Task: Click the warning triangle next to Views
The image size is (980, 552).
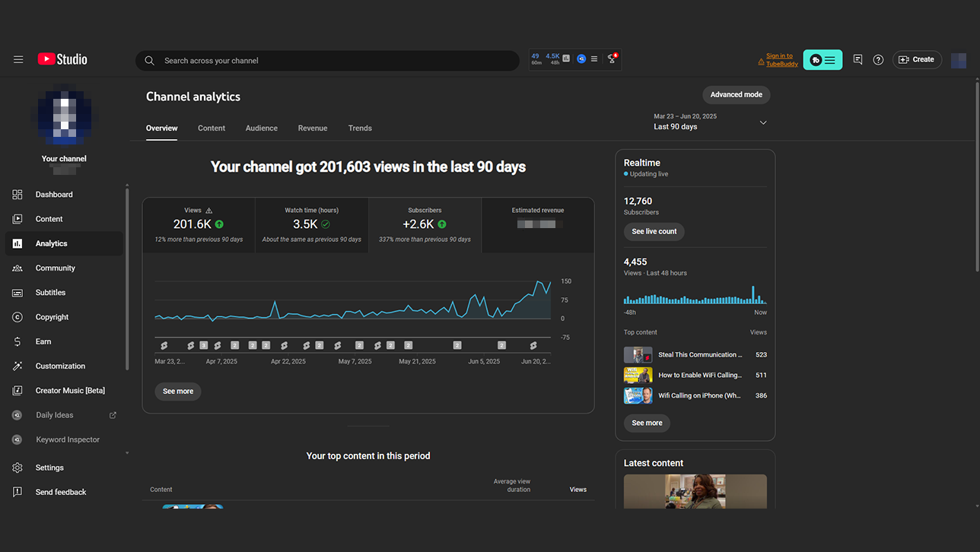Action: [209, 211]
